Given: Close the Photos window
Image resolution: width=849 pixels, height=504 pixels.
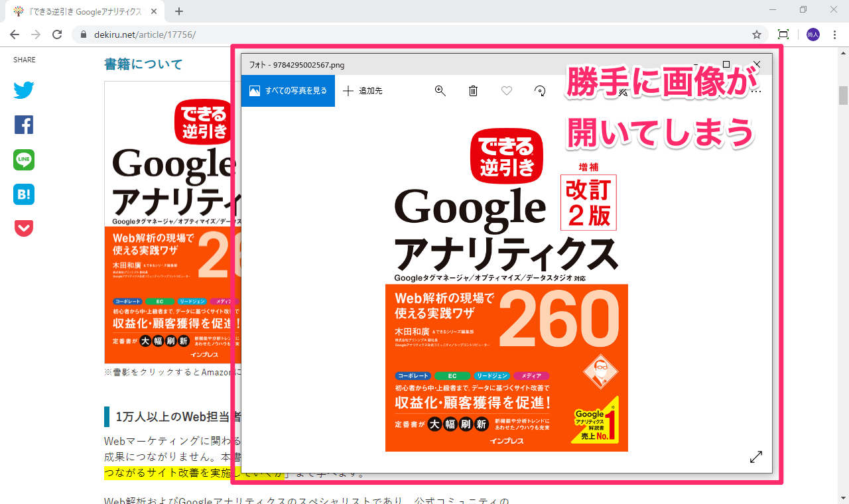Looking at the screenshot, I should (757, 64).
